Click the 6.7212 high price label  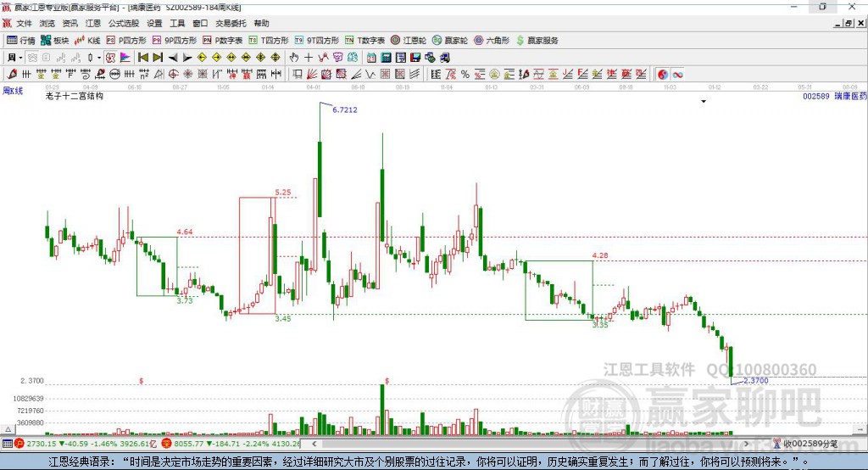[345, 109]
